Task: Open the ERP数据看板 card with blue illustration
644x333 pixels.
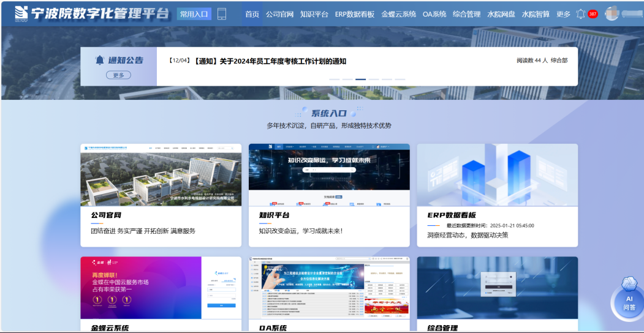Action: [x=497, y=175]
